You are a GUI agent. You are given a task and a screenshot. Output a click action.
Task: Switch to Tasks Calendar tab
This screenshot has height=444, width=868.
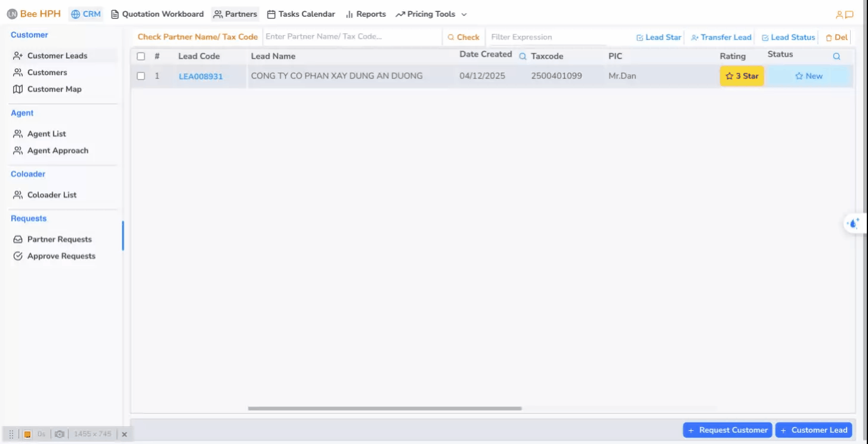[301, 14]
